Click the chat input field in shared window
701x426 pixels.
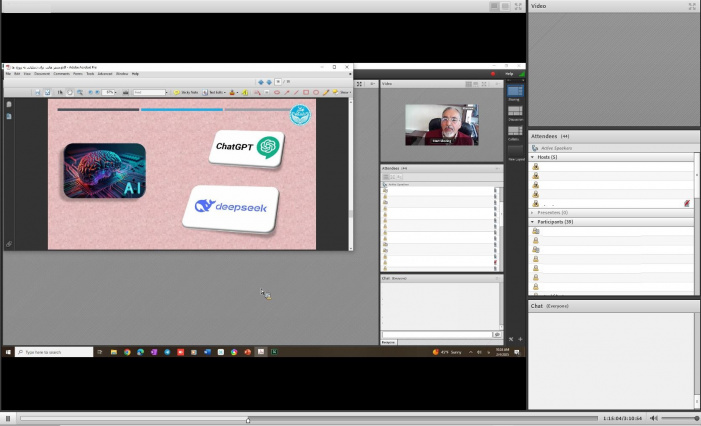(437, 335)
